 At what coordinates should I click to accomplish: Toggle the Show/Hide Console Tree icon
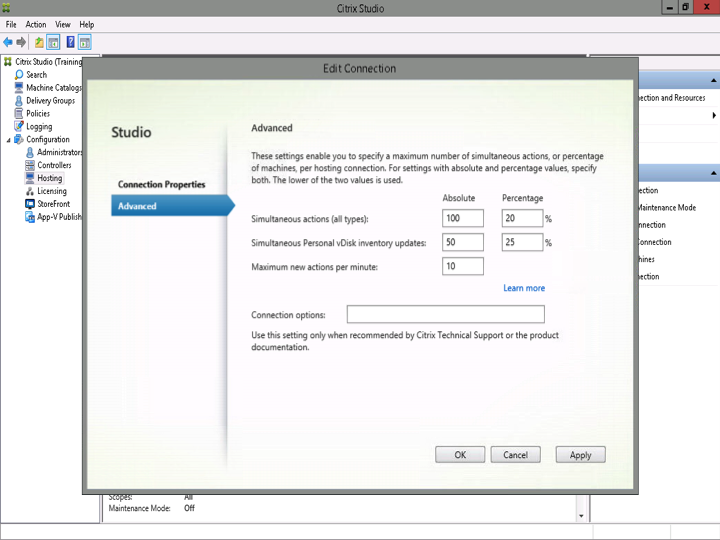(x=54, y=43)
